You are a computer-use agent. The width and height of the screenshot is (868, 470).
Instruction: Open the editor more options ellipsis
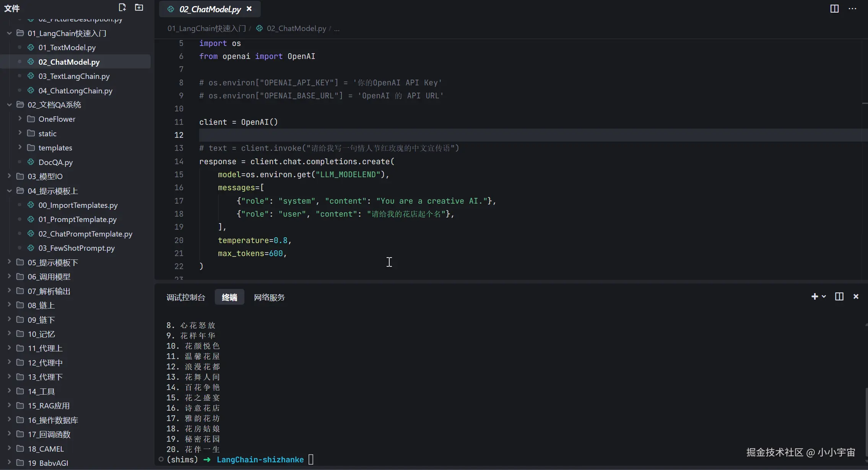[x=852, y=9]
